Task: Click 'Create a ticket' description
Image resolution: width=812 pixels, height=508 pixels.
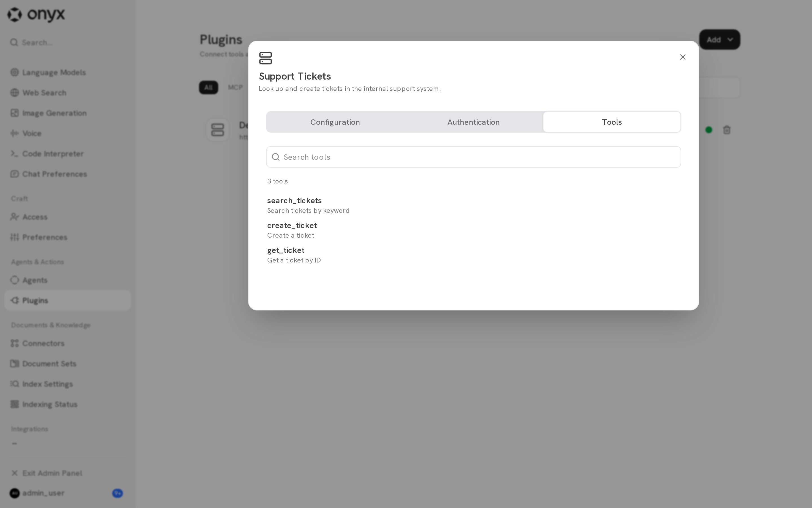Action: 291,236
